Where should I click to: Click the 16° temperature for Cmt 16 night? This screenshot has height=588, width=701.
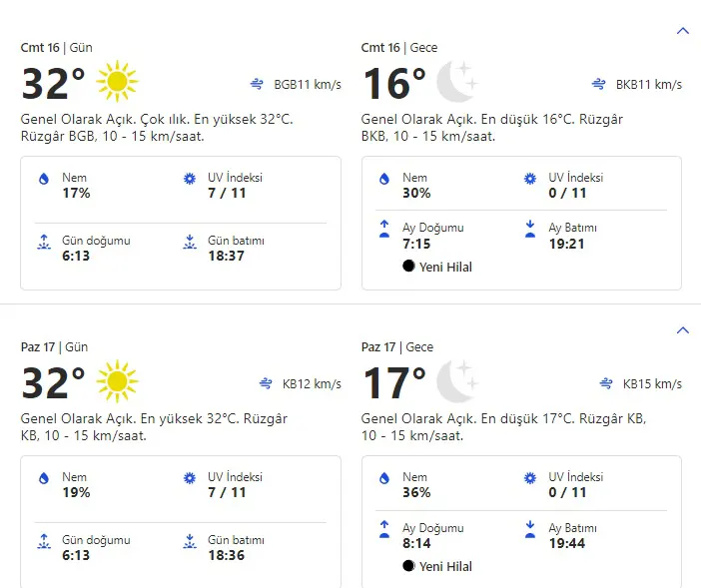click(x=393, y=85)
